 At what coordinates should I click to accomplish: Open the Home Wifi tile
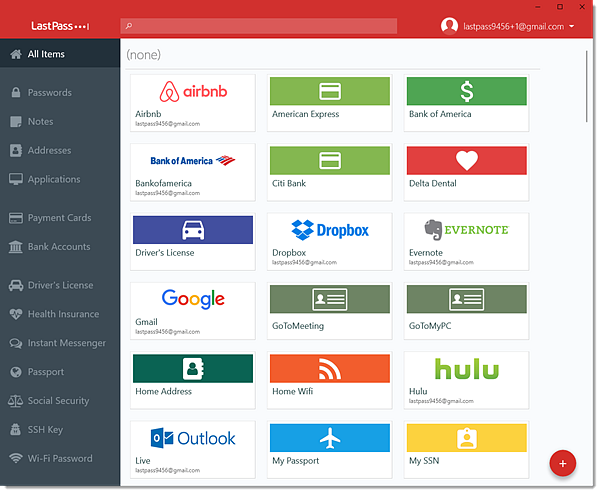329,380
